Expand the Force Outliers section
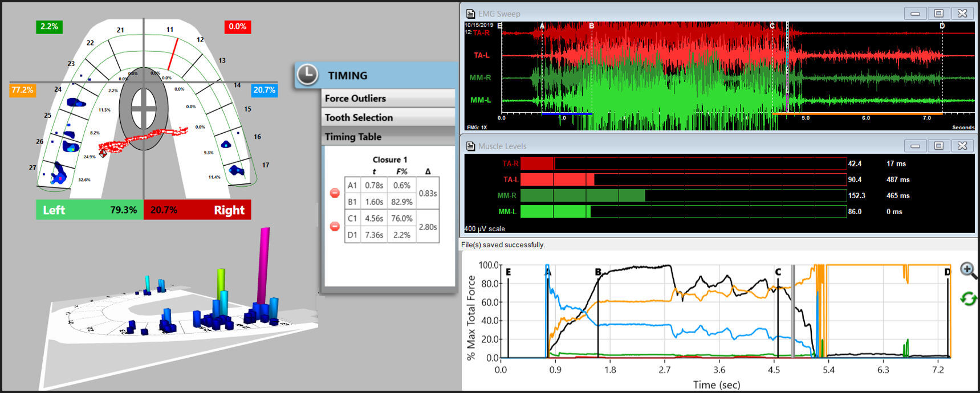This screenshot has height=393, width=980. [388, 99]
